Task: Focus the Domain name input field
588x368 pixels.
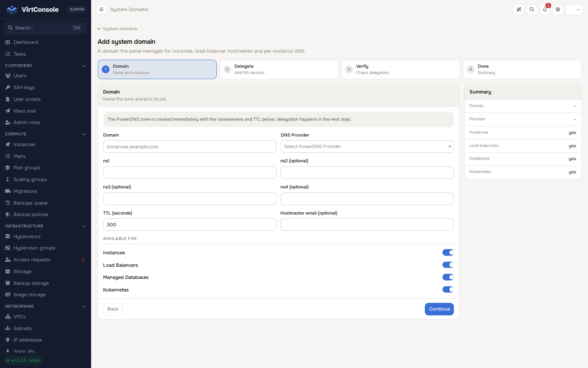Action: coord(189,146)
